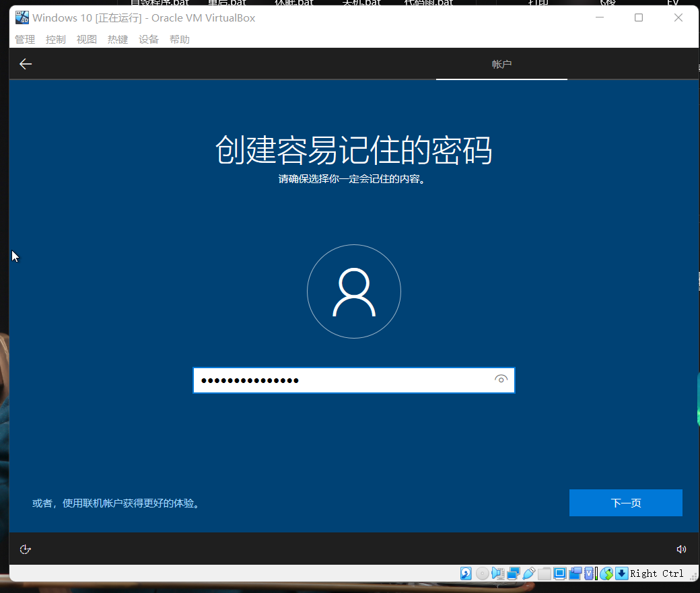Click the display settings icon in status bar
The image size is (700, 593).
559,573
